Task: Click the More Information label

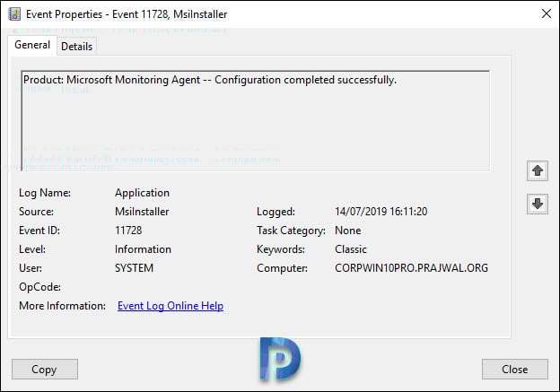Action: pyautogui.click(x=62, y=306)
